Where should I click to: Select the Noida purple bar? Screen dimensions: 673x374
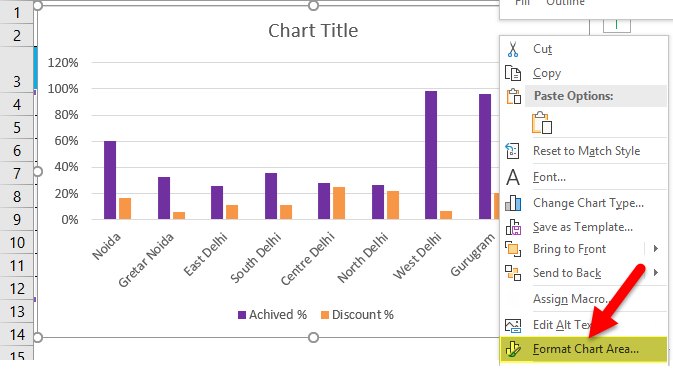(110, 180)
